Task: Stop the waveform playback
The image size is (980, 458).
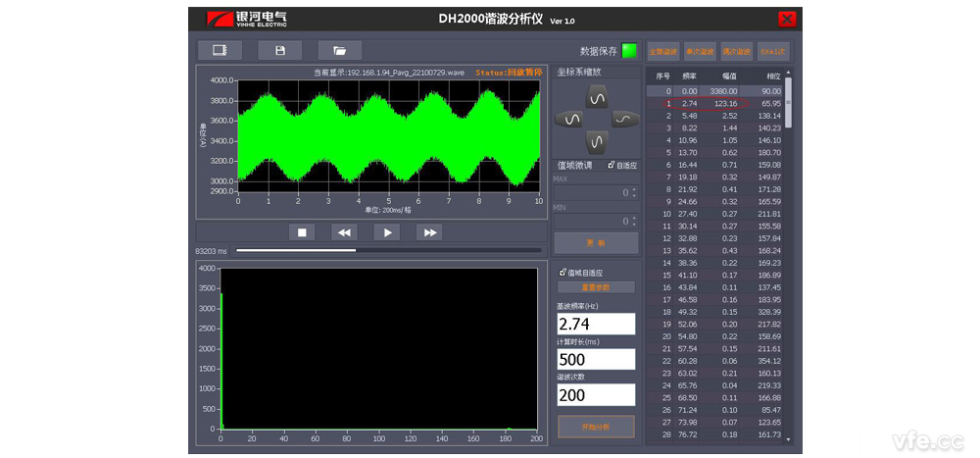Action: pos(303,232)
